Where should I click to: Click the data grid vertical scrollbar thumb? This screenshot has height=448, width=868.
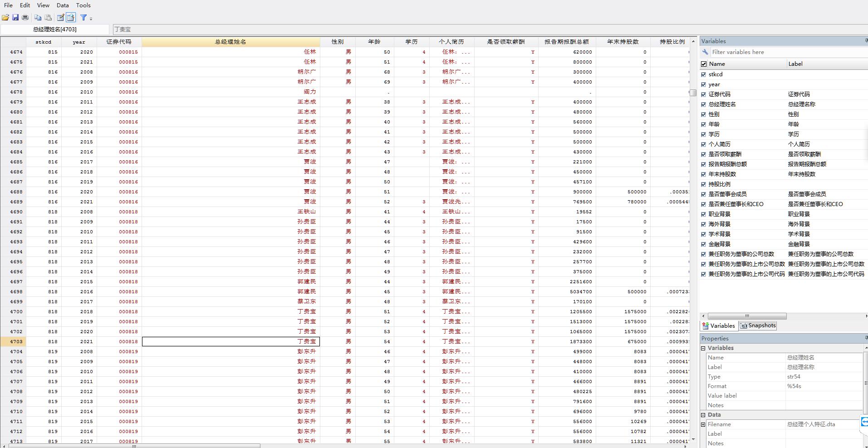(x=693, y=93)
